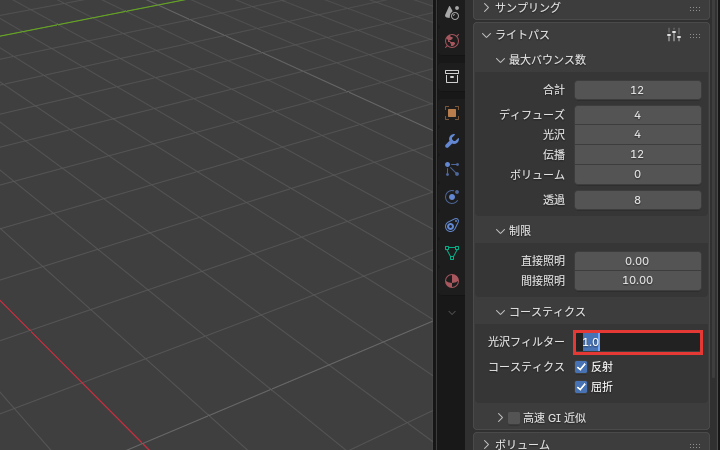Open the Object Constraints tab
This screenshot has width=720, height=450.
tap(452, 225)
